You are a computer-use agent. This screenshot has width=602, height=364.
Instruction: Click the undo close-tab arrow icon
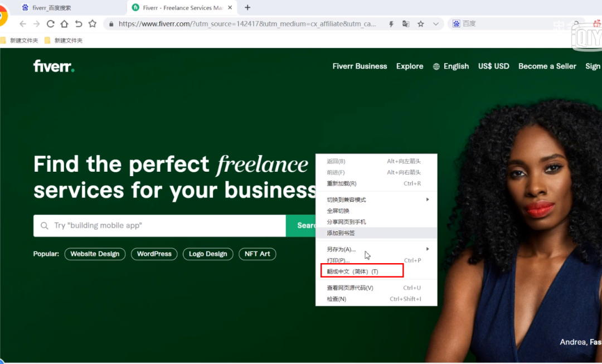click(x=78, y=24)
